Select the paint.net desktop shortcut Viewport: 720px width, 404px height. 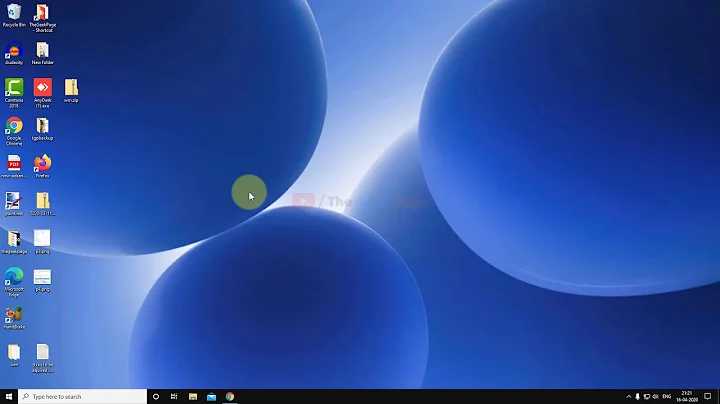[14, 204]
